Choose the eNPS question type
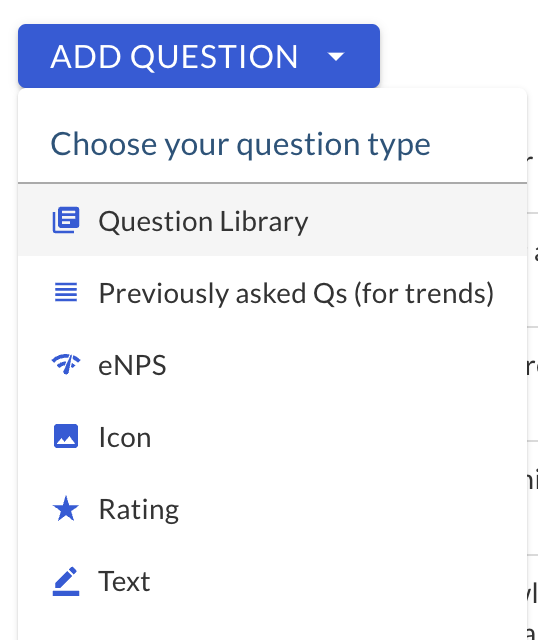538x640 pixels. 132,365
